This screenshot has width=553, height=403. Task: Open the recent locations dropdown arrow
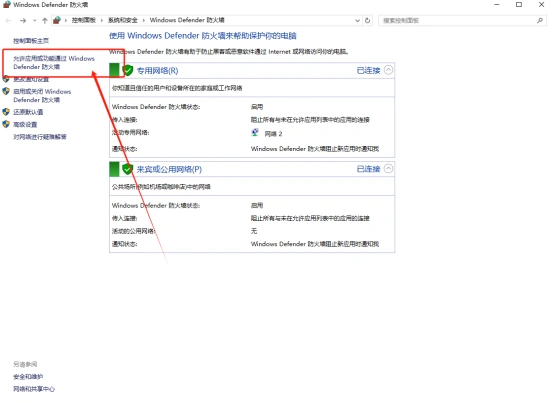pyautogui.click(x=34, y=21)
